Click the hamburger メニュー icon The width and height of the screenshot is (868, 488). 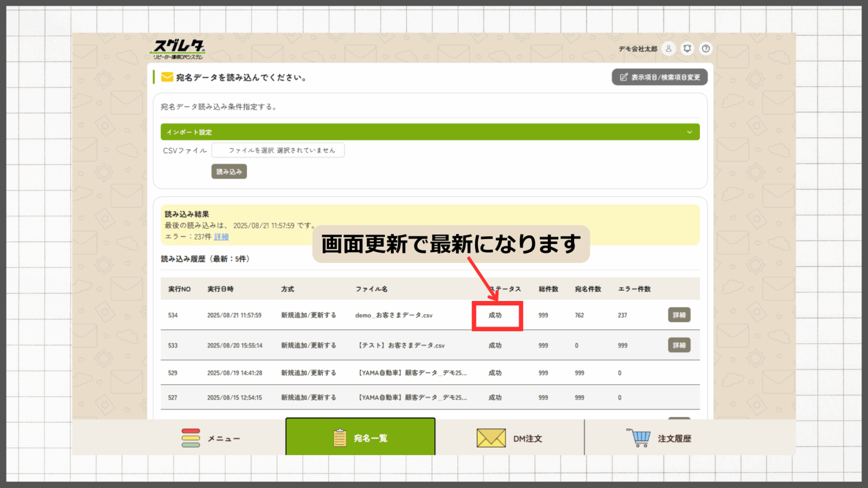(x=190, y=438)
